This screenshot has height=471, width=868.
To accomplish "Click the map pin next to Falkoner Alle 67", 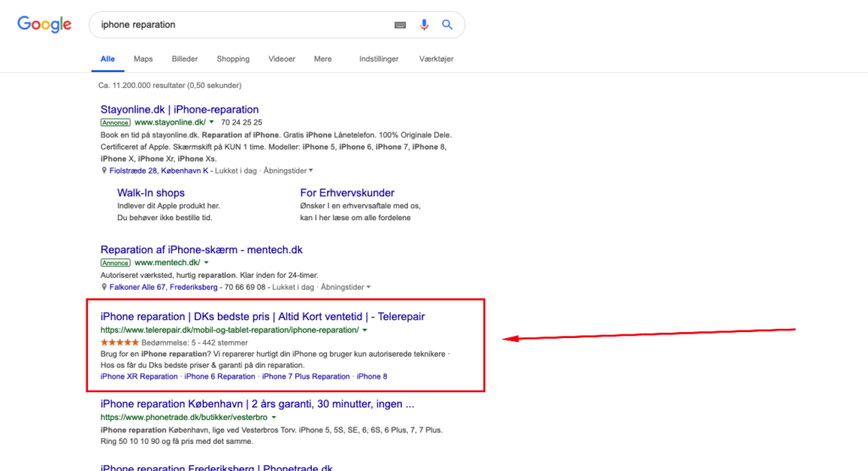I will pyautogui.click(x=103, y=286).
